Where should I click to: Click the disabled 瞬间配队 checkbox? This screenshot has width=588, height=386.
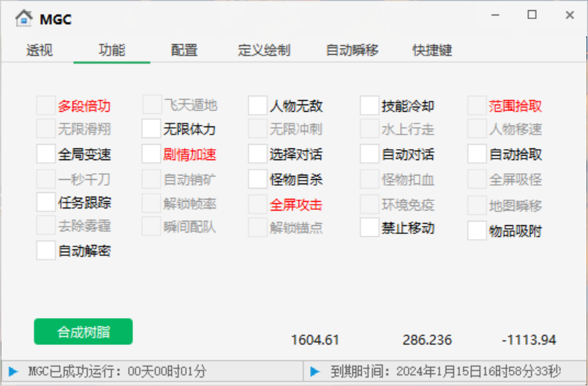151,227
